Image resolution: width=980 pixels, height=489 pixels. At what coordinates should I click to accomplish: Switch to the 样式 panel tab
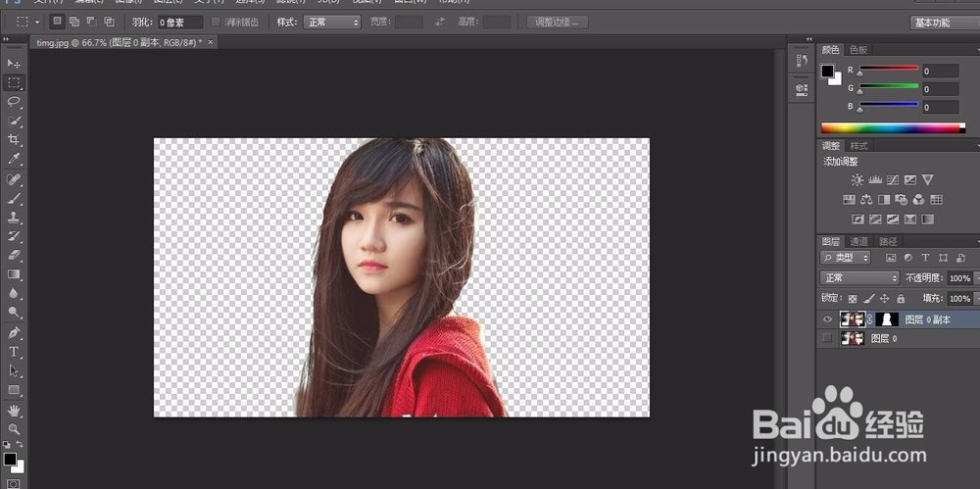pos(858,146)
